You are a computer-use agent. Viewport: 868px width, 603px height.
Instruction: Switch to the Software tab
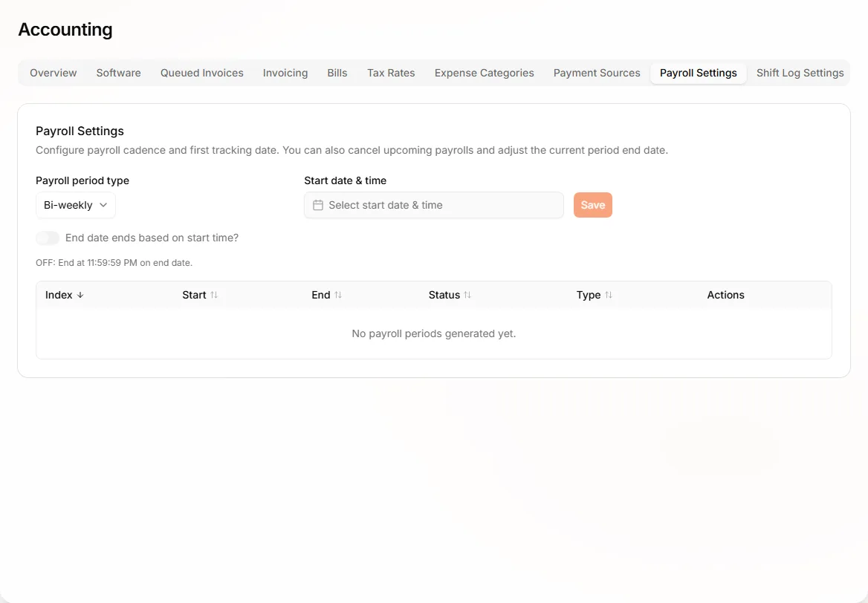[118, 73]
